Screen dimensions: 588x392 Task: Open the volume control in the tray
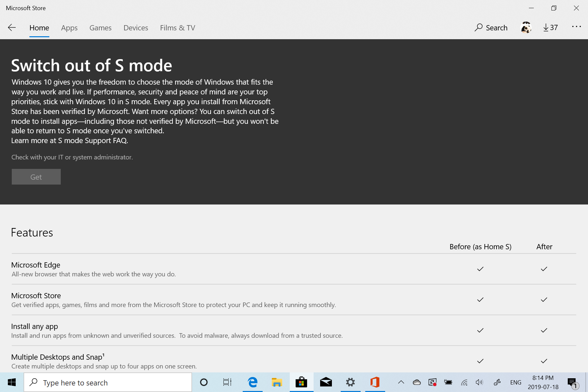[479, 382]
